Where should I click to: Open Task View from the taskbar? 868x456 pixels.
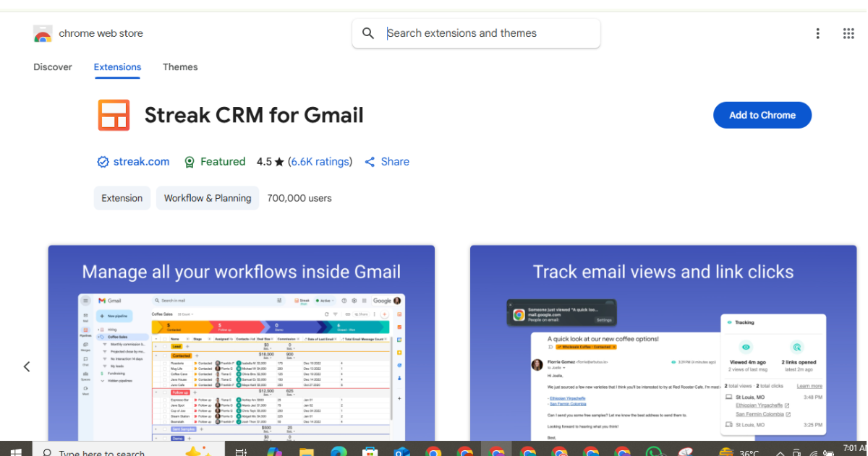point(241,452)
